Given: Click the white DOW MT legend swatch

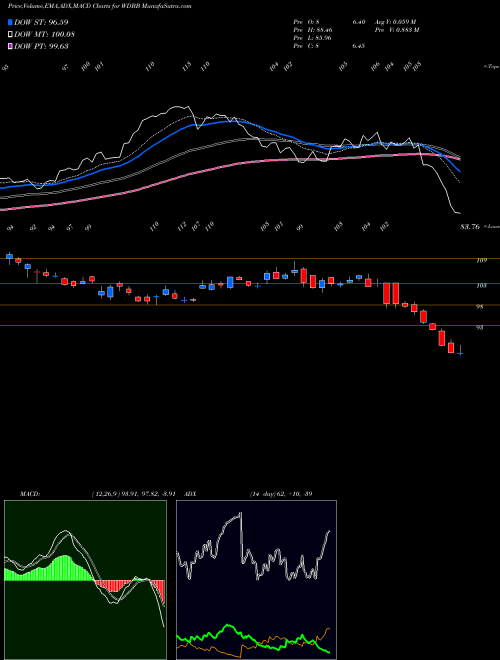Looking at the screenshot, I should point(10,34).
